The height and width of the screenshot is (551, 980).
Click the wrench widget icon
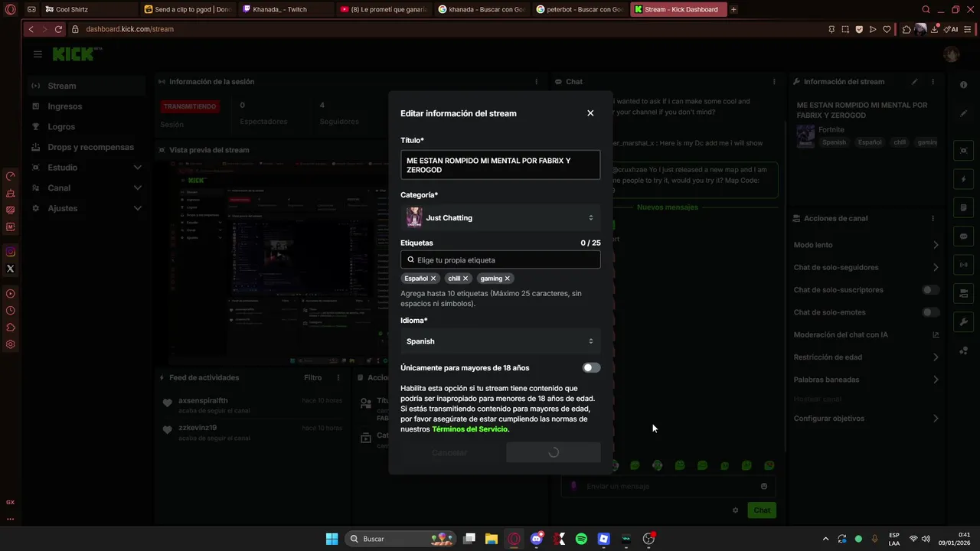(963, 322)
